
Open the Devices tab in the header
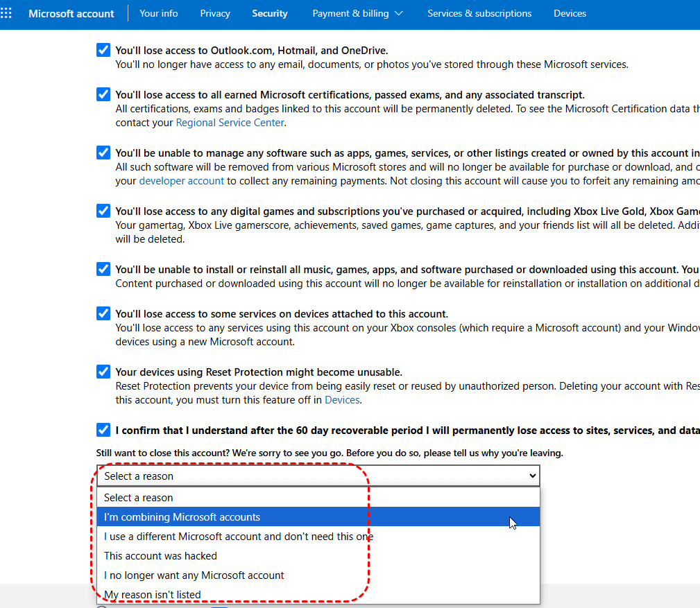pyautogui.click(x=570, y=13)
